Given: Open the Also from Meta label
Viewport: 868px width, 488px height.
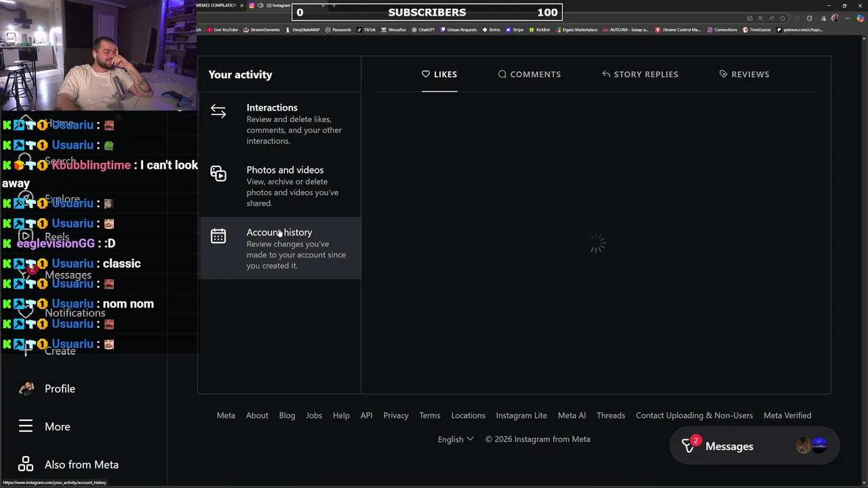Looking at the screenshot, I should point(81,464).
